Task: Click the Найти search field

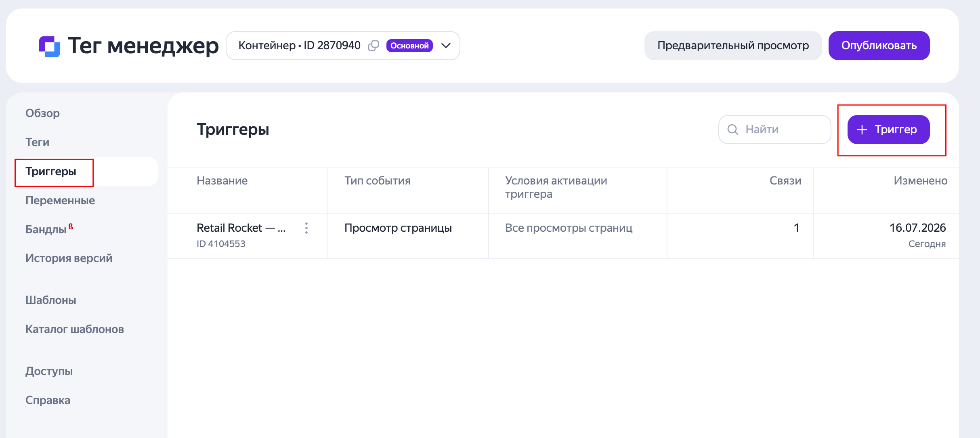Action: click(774, 130)
